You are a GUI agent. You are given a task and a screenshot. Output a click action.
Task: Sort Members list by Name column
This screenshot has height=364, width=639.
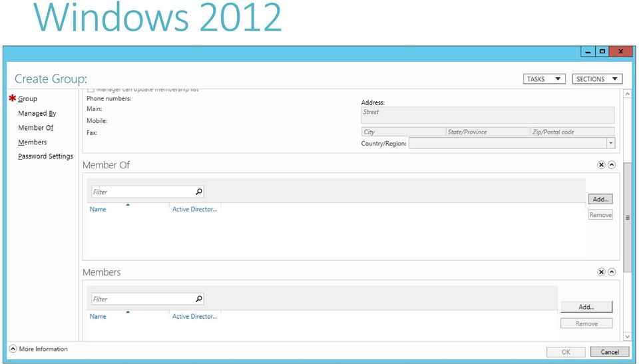tap(98, 316)
